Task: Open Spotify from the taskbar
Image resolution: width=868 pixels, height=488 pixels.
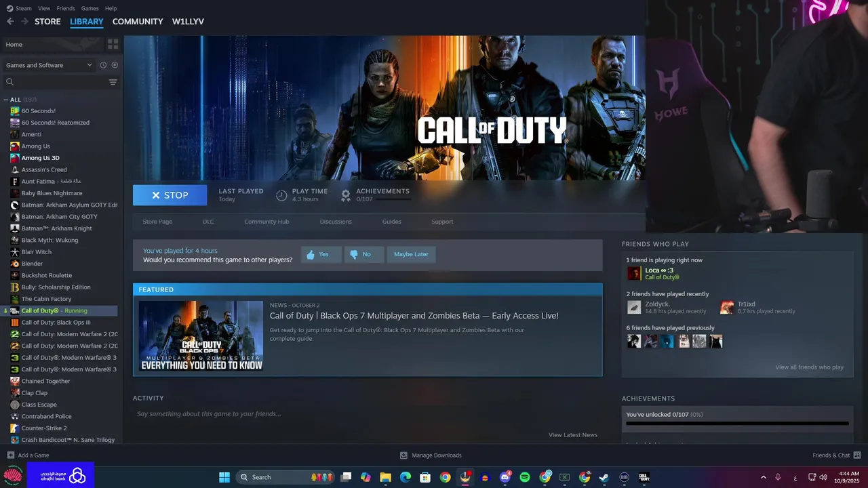Action: 525,477
